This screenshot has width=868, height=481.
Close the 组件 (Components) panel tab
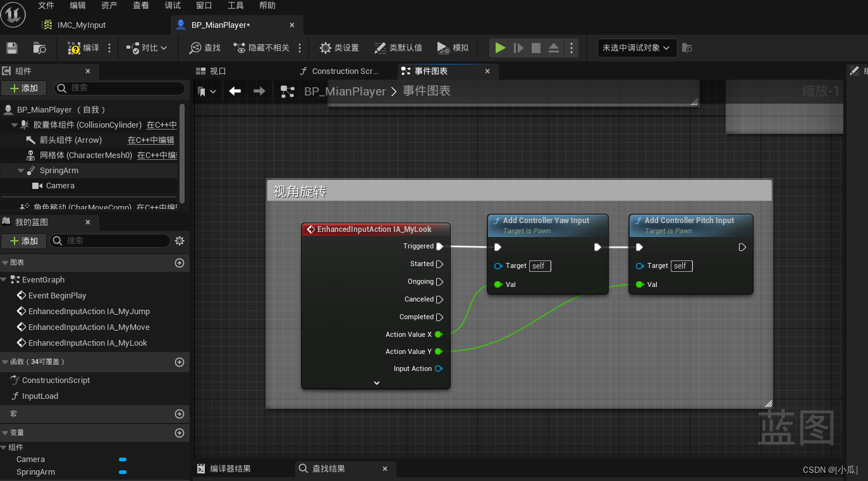click(x=88, y=71)
